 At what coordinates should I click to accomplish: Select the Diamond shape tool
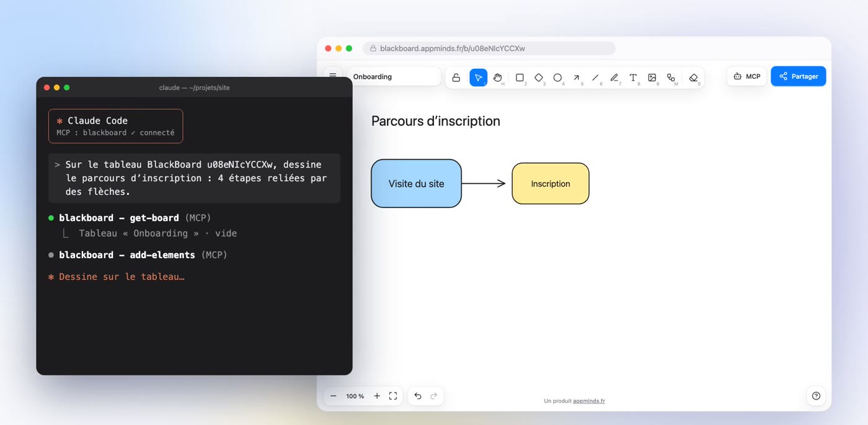coord(539,78)
